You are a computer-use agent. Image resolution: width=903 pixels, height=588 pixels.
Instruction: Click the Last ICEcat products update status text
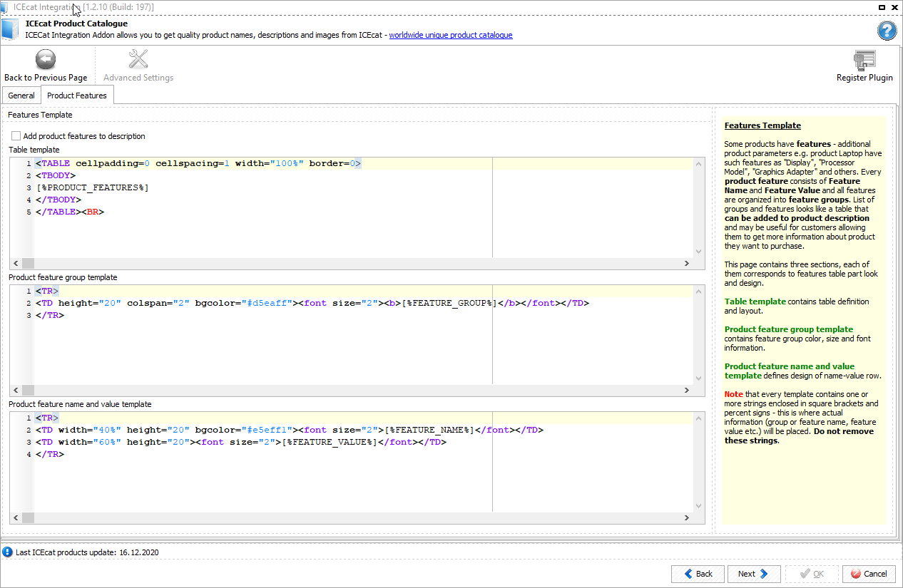[87, 552]
